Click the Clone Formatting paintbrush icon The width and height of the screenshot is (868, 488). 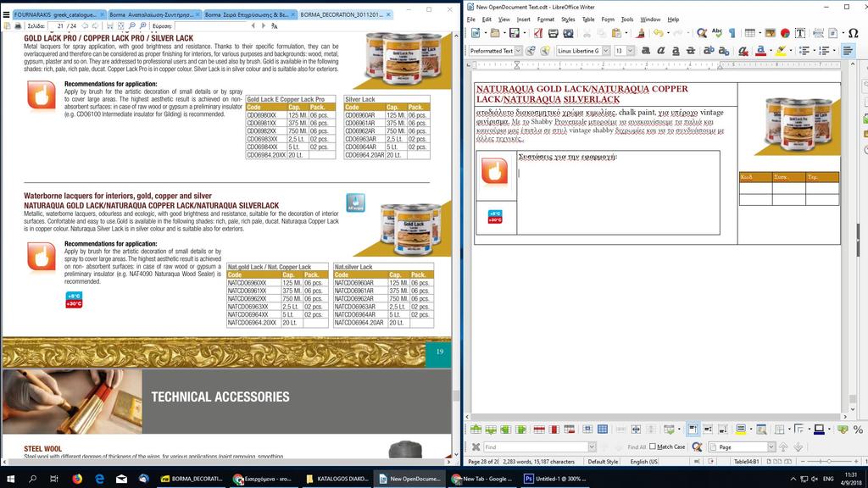[x=640, y=33]
